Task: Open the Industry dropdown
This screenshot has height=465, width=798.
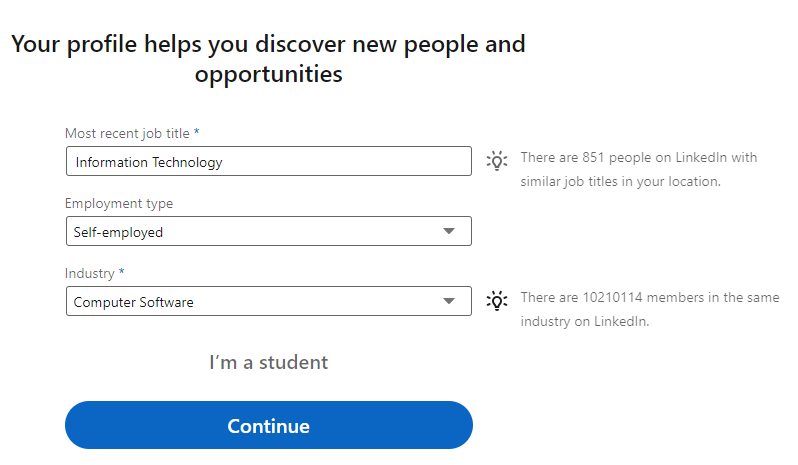Action: click(268, 301)
